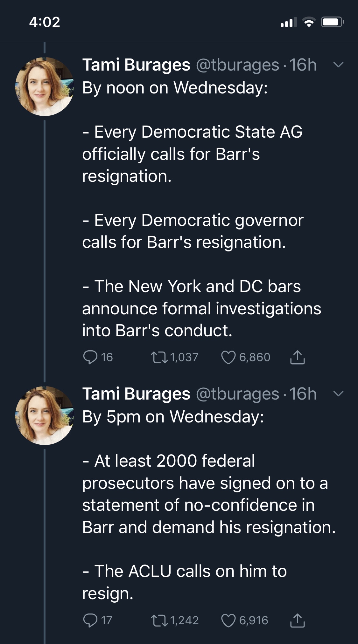
Task: Tap the 4:02 status bar clock
Action: point(45,22)
